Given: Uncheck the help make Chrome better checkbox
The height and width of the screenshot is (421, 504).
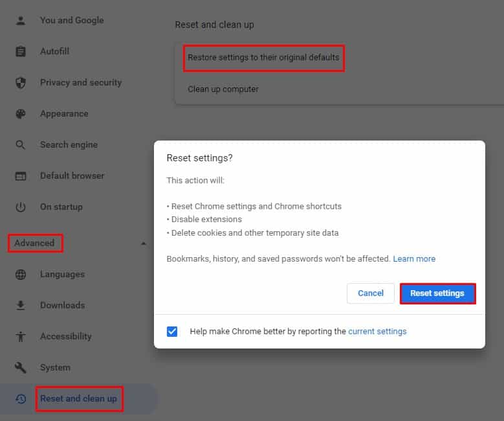Looking at the screenshot, I should (172, 331).
